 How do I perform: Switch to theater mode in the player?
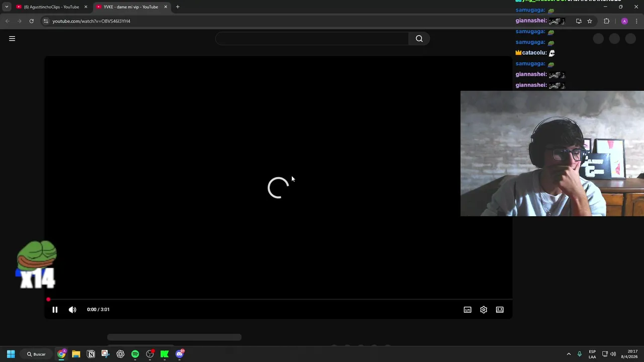coord(500,310)
